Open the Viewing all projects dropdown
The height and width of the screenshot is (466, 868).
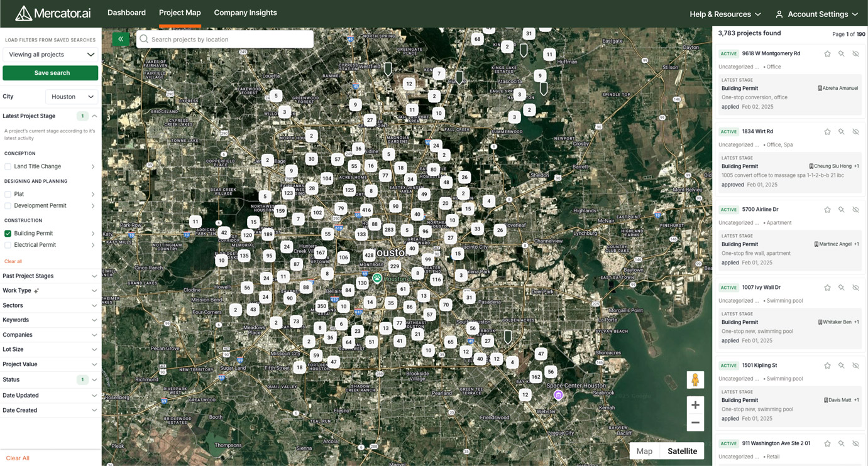tap(51, 55)
